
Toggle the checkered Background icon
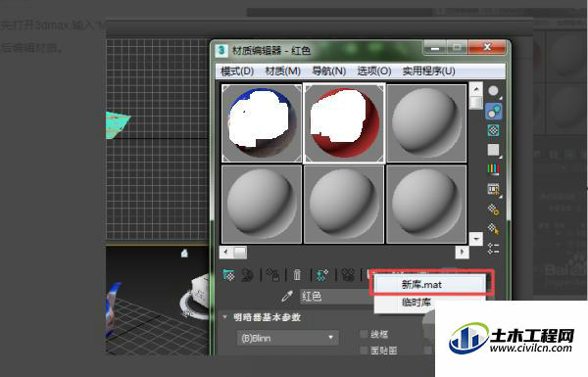(x=494, y=131)
